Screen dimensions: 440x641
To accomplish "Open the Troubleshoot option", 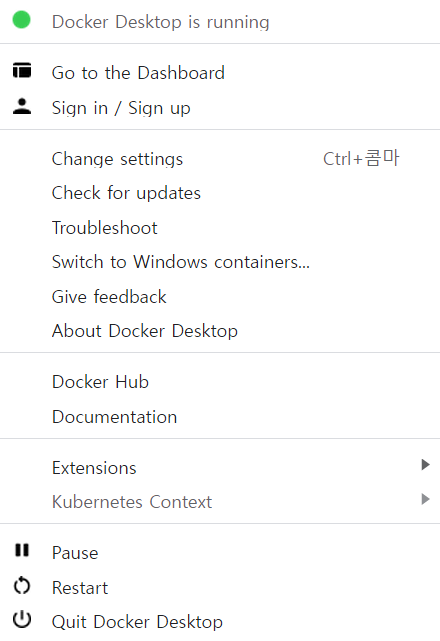I will point(220,228).
